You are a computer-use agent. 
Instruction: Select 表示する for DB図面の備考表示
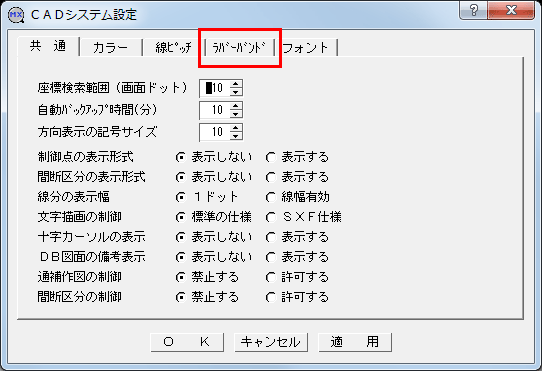click(x=297, y=257)
